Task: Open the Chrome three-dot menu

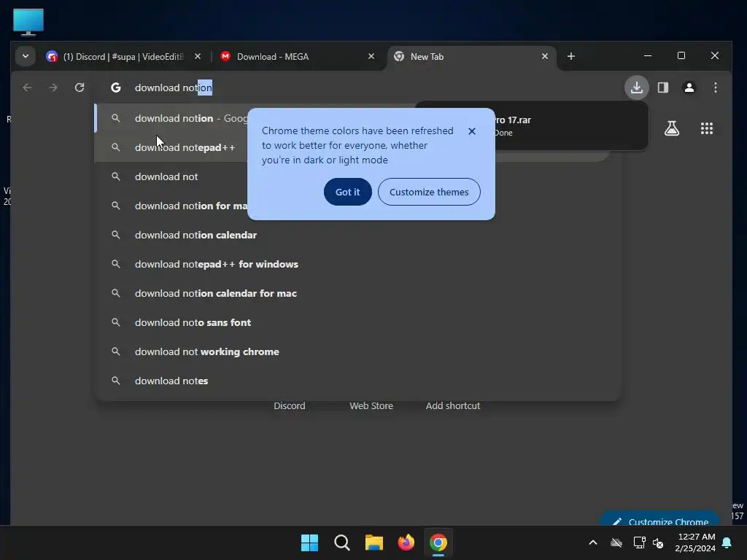Action: coord(715,87)
